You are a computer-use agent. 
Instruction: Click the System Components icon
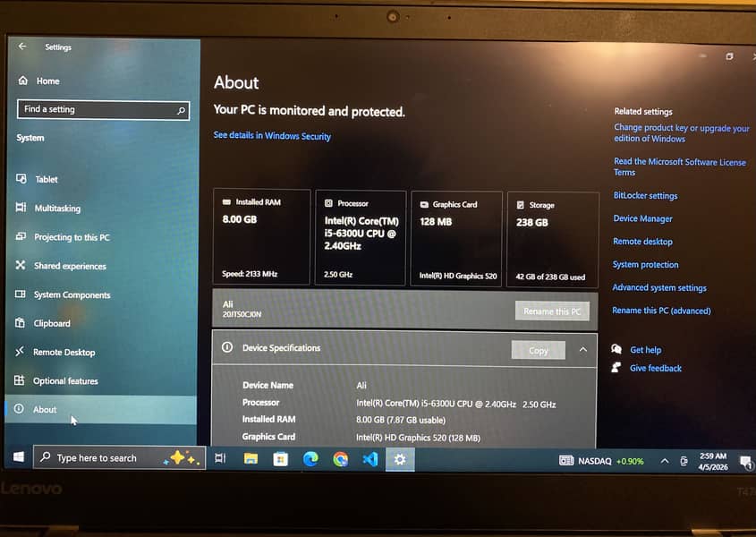tap(21, 294)
